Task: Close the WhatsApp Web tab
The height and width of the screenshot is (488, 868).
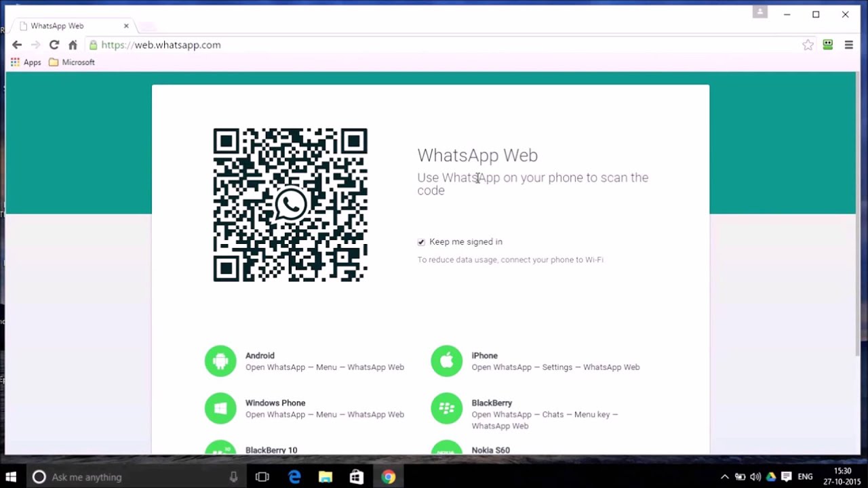Action: coord(126,26)
